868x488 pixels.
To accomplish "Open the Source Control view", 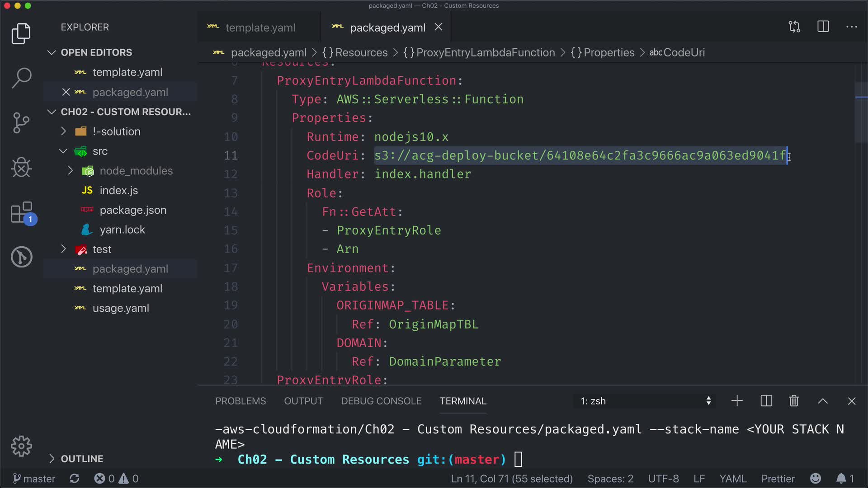I will 21,122.
